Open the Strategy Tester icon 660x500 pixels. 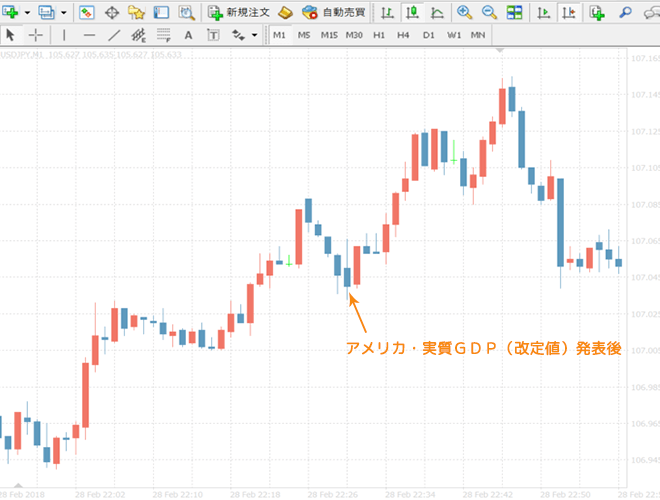click(186, 13)
